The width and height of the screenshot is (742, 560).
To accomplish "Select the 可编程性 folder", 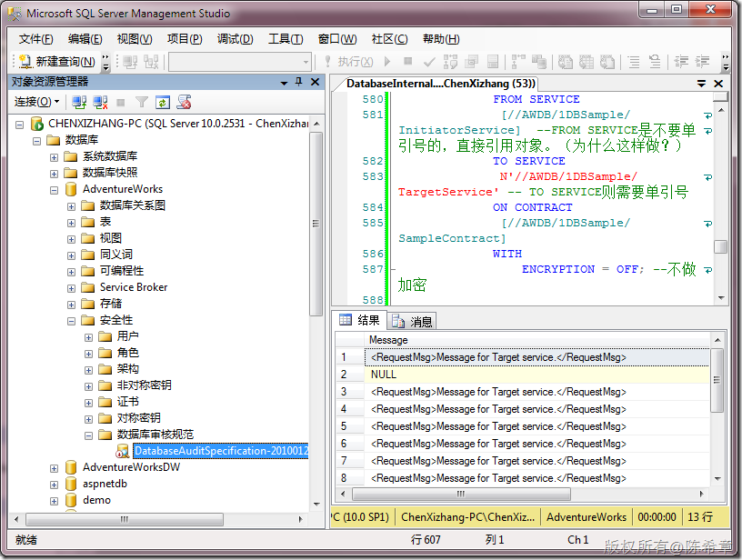I will (122, 271).
